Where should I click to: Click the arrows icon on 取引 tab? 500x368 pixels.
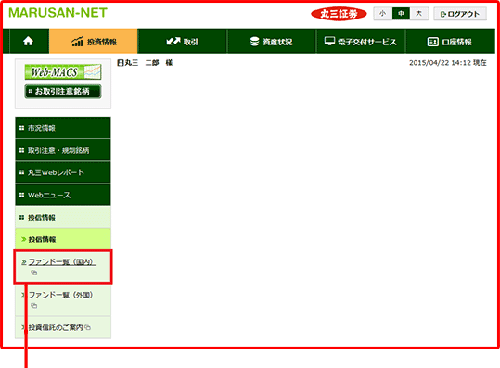tap(173, 41)
